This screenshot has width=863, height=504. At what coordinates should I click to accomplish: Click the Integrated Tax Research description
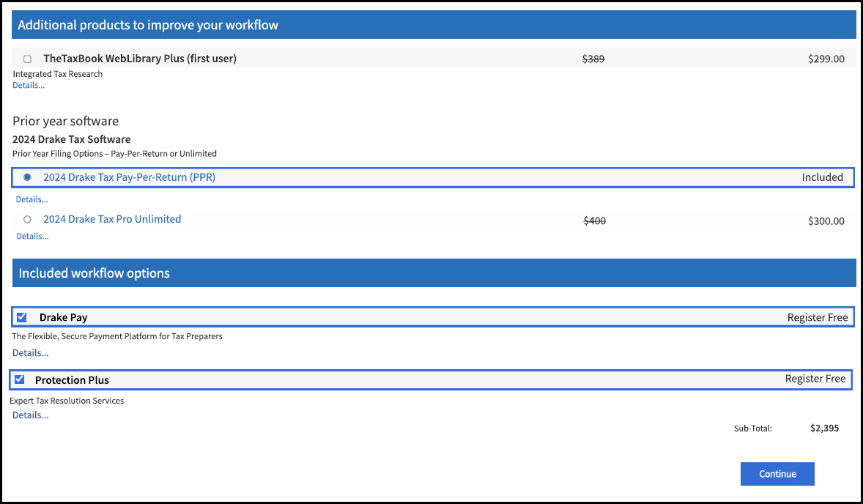pyautogui.click(x=58, y=74)
